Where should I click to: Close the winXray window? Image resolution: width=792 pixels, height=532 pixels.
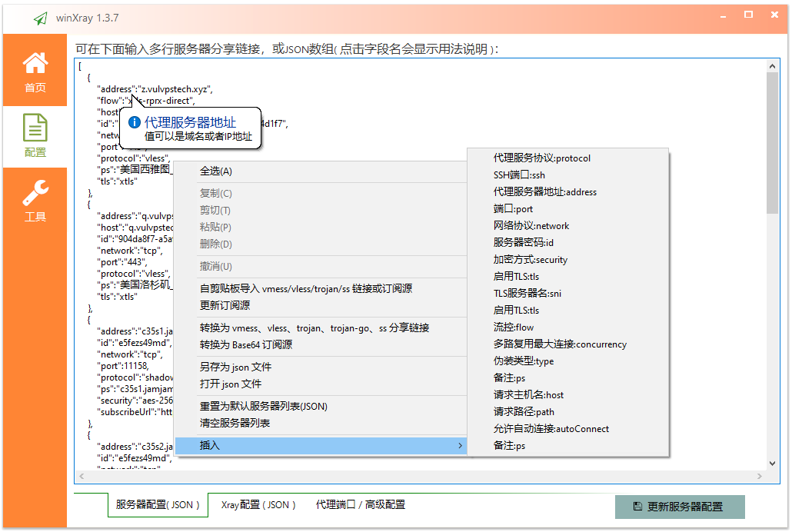tap(774, 15)
